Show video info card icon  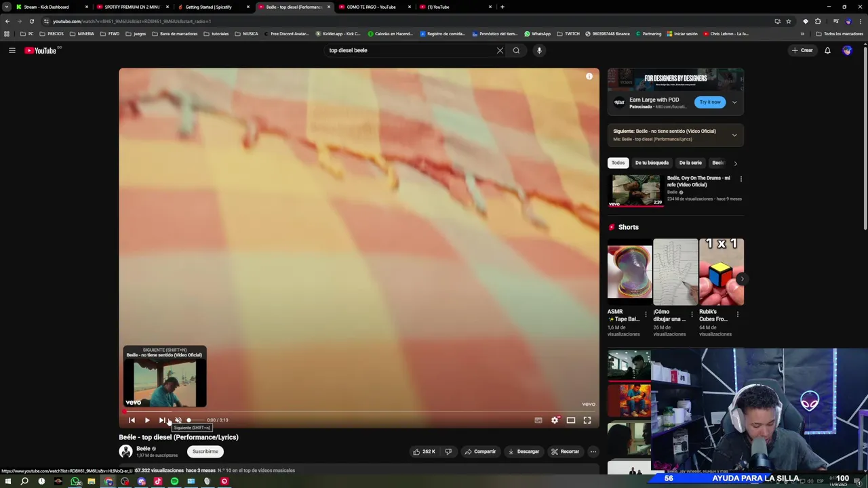(x=589, y=77)
